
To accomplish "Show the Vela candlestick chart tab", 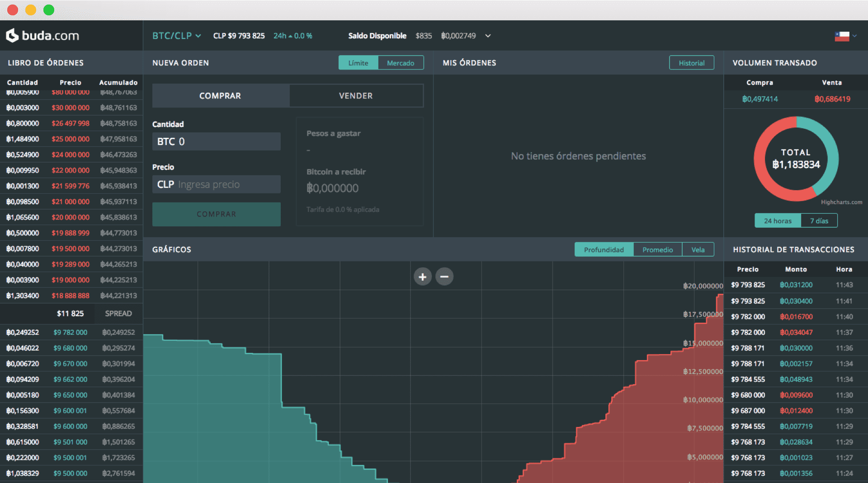I will click(x=698, y=249).
